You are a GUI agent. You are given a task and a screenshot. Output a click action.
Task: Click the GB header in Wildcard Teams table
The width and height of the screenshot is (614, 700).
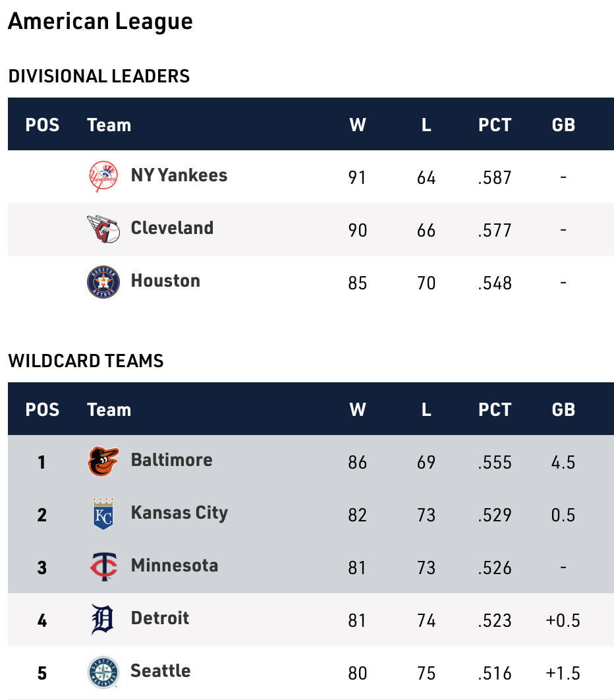(x=563, y=409)
